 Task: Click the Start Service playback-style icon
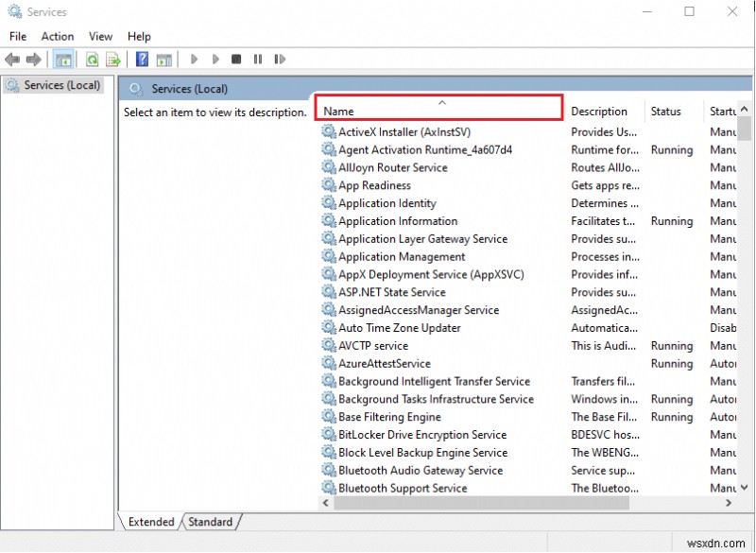(194, 59)
